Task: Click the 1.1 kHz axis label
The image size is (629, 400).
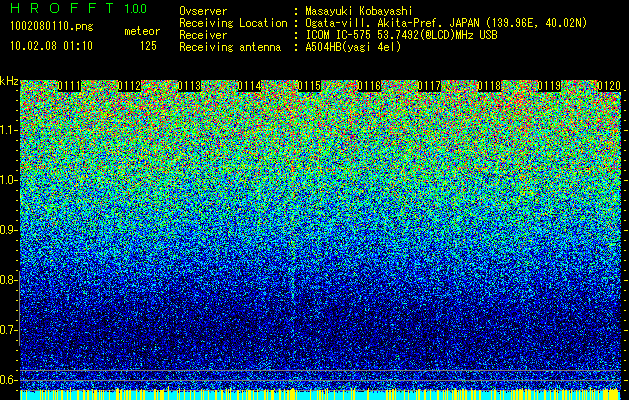Action: [9, 130]
